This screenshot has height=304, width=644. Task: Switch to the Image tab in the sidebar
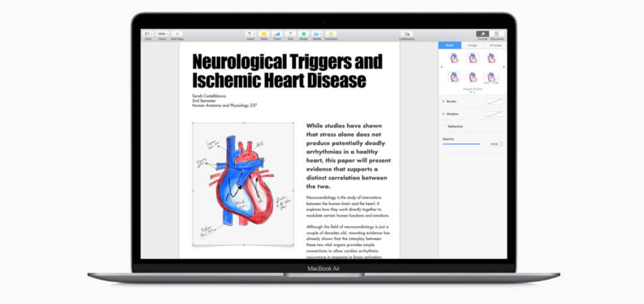pos(473,45)
